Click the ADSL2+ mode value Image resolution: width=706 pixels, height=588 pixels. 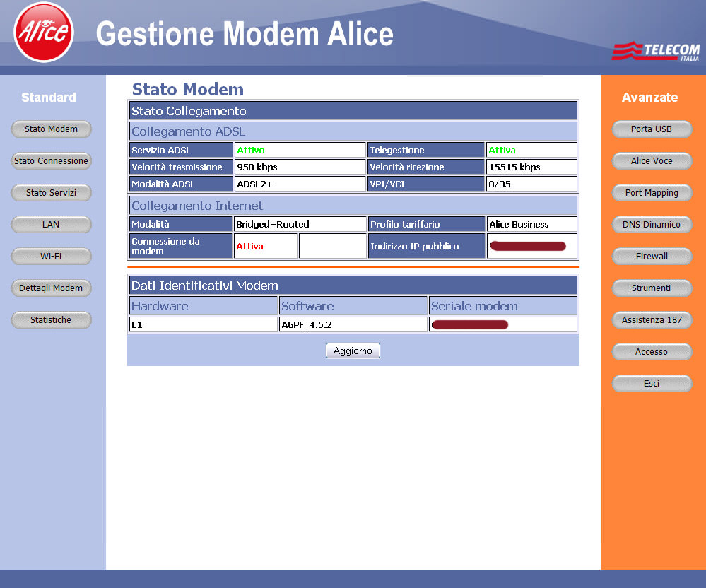(255, 184)
